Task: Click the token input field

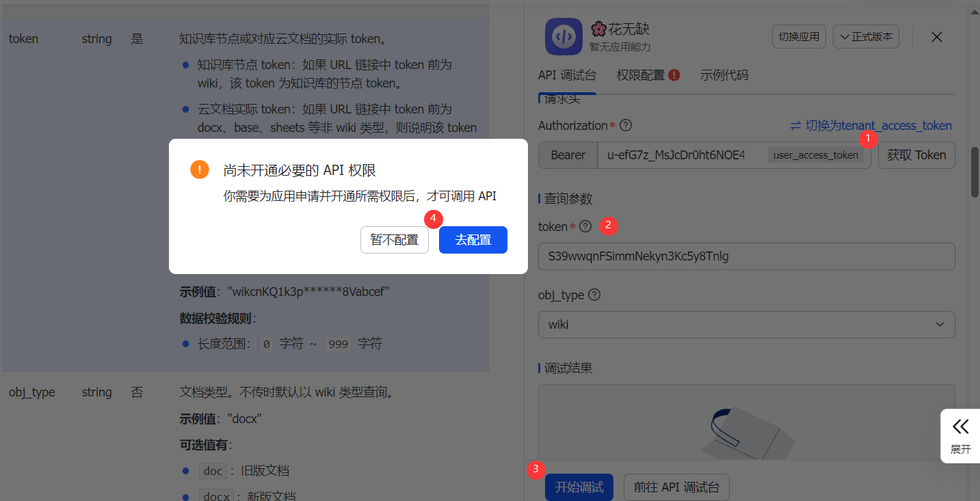Action: click(x=746, y=256)
